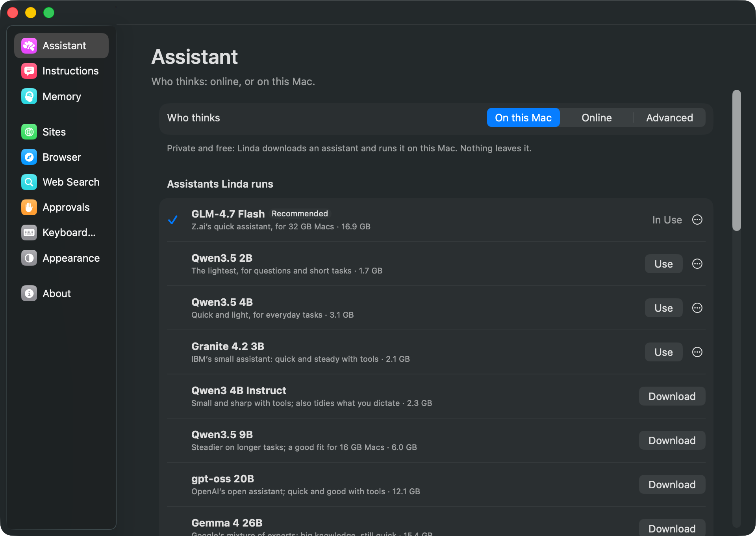This screenshot has width=756, height=536.
Task: Download the Qwen3.5 9B assistant
Action: click(672, 440)
